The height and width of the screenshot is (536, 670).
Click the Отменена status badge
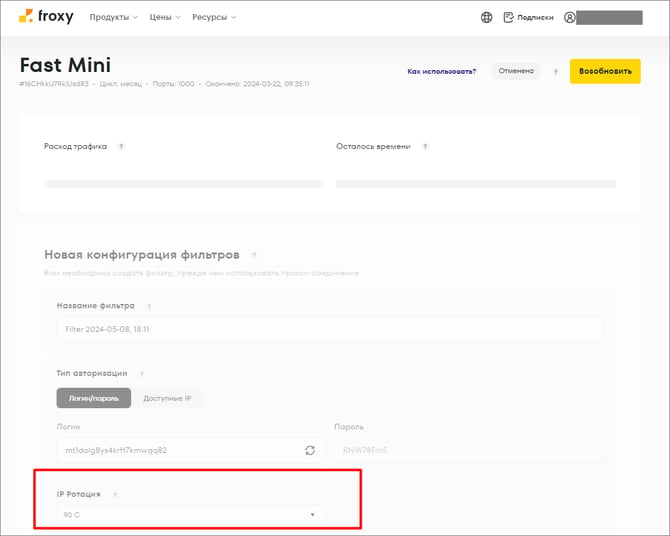tap(516, 71)
